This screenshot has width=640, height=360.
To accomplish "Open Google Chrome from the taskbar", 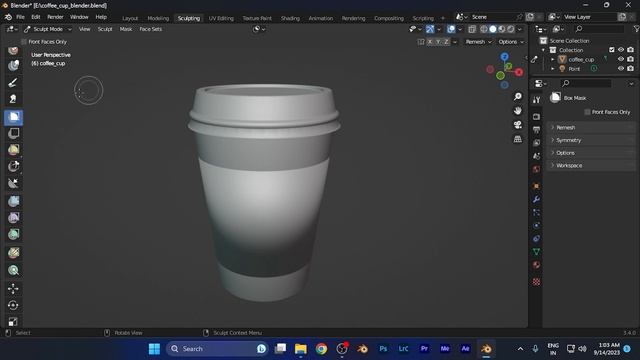I will [x=321, y=349].
